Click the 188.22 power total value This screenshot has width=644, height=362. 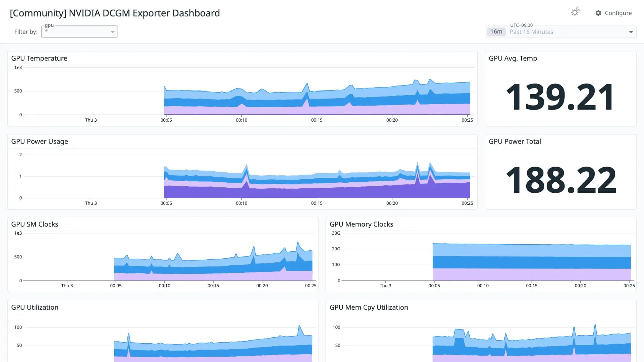(x=561, y=180)
